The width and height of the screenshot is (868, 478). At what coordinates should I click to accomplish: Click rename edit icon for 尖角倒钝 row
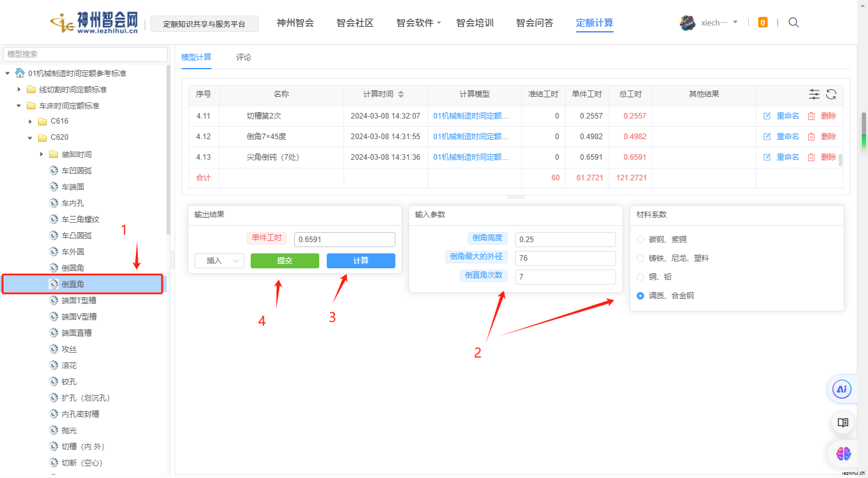768,157
